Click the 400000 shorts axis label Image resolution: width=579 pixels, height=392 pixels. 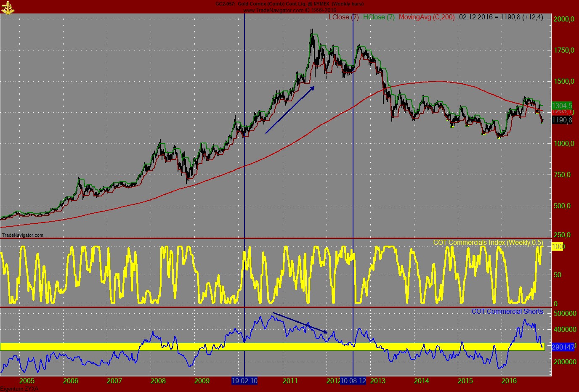pyautogui.click(x=565, y=329)
